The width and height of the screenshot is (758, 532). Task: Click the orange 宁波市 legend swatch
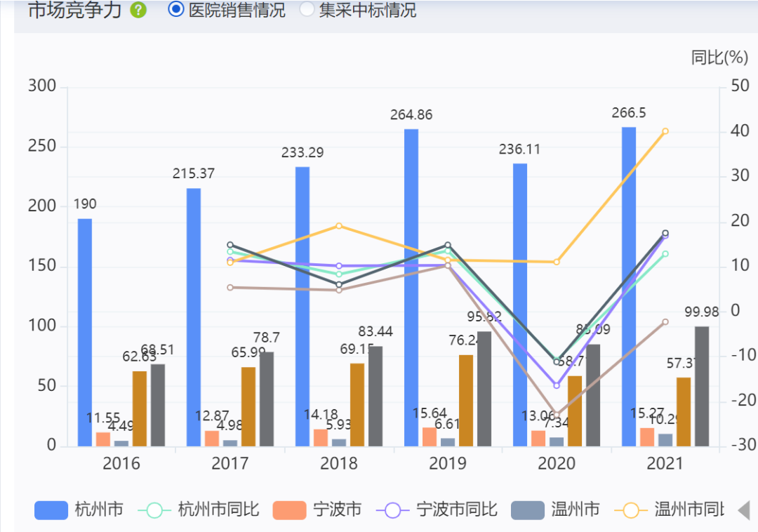(290, 510)
